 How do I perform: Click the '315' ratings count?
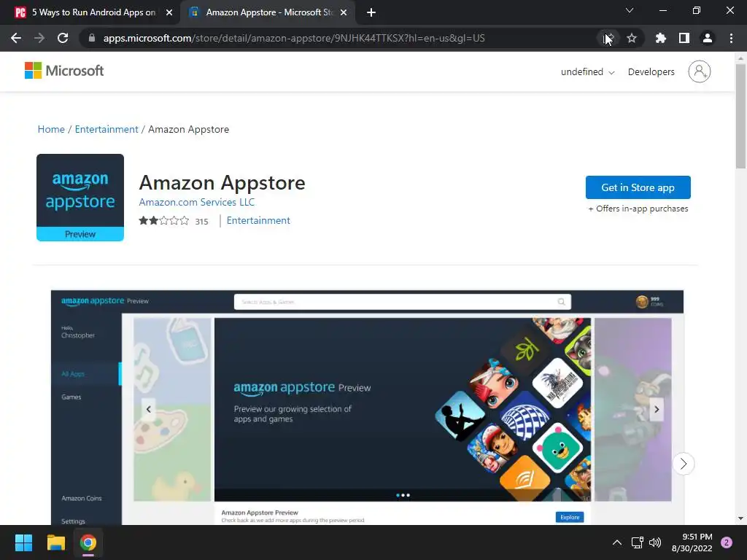(201, 222)
